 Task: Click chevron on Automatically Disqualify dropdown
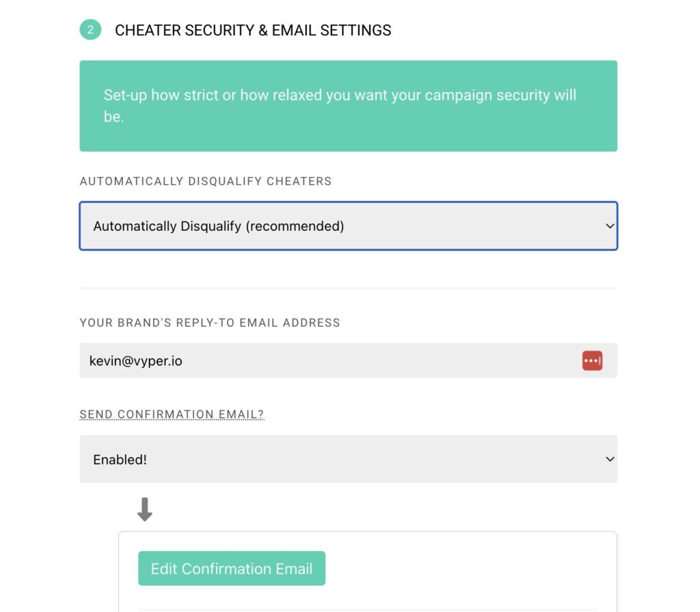(610, 226)
